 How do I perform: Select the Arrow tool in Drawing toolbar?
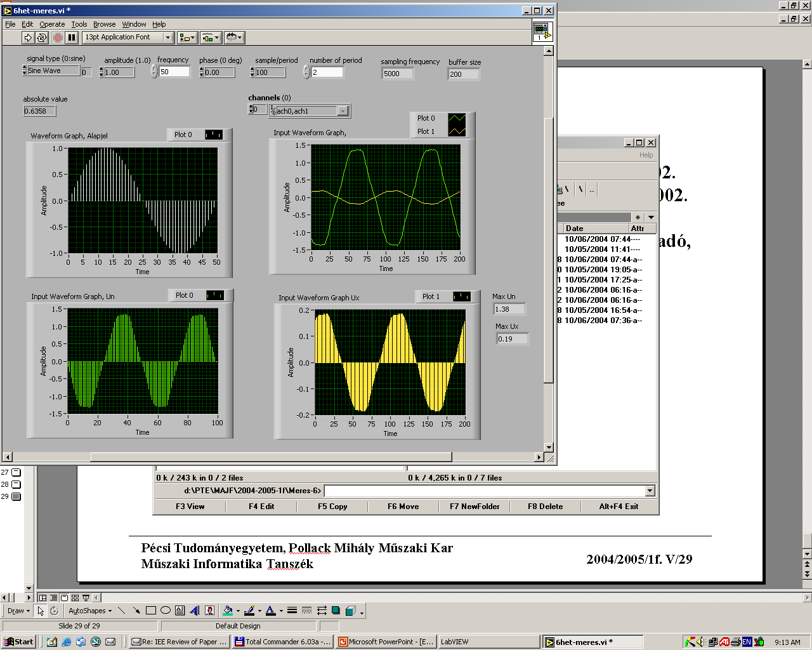tap(136, 611)
